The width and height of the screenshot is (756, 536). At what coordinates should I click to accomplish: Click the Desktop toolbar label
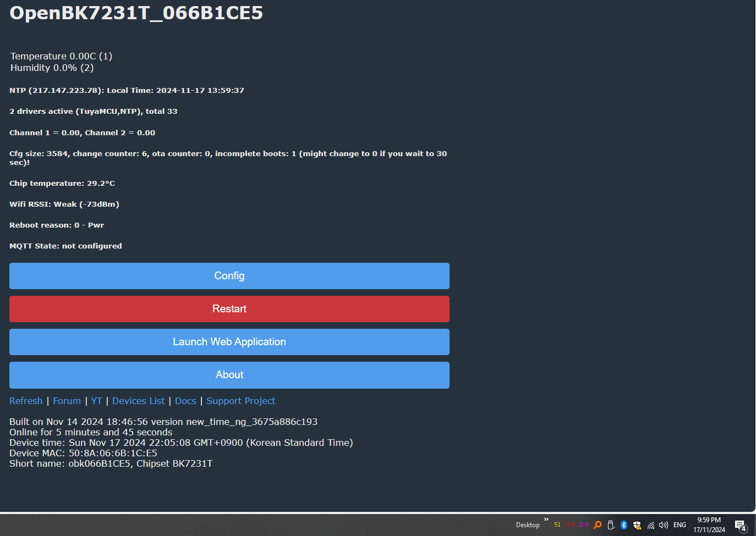[528, 525]
